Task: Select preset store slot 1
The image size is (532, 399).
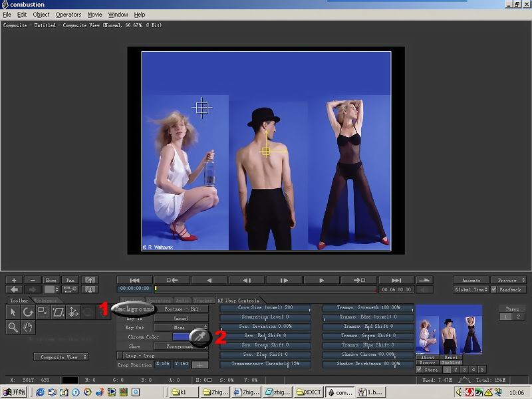Action: (x=447, y=370)
